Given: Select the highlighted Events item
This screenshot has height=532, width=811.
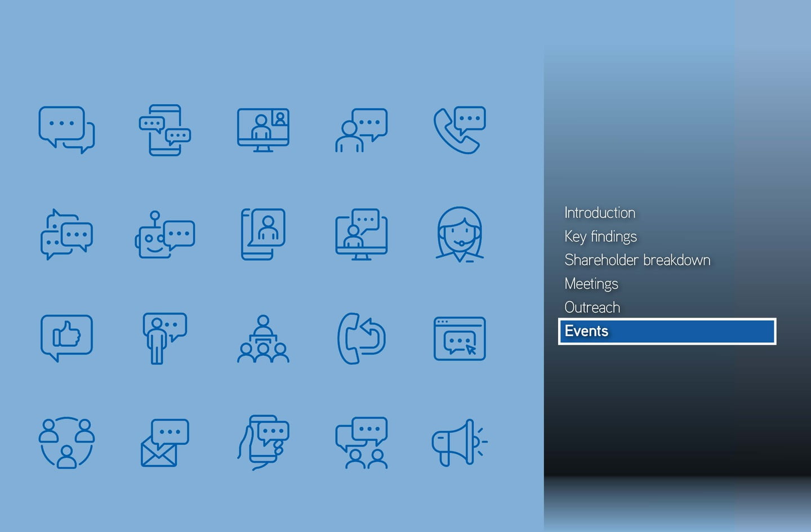Looking at the screenshot, I should click(x=667, y=331).
